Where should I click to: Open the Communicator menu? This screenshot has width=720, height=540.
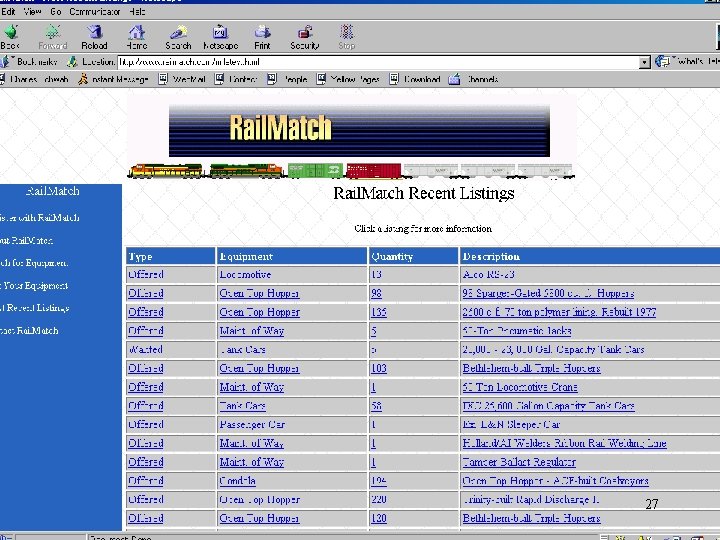pos(95,11)
